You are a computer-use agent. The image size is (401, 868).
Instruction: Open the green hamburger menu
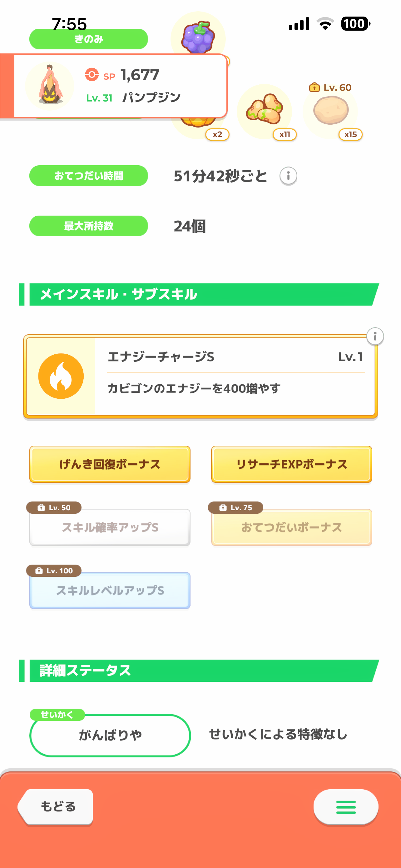[x=346, y=807]
